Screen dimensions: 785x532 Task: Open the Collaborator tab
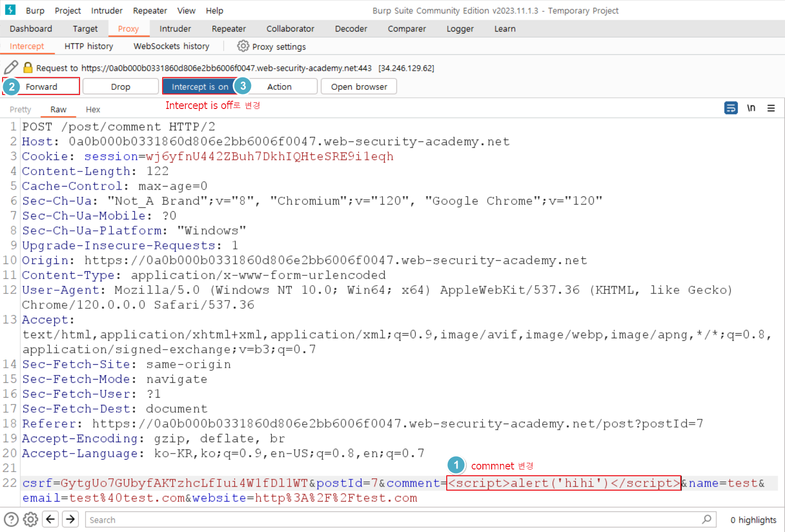pos(290,28)
